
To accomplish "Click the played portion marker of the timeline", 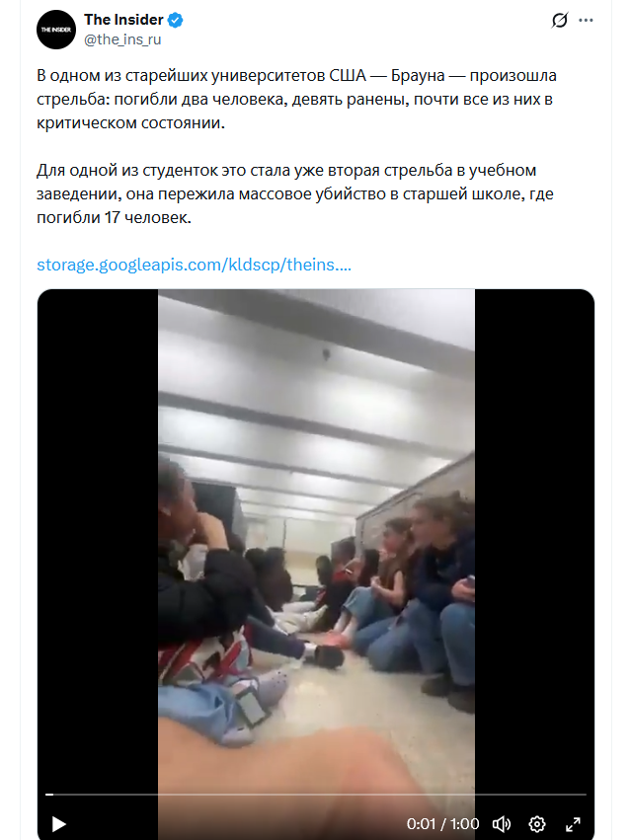I will (x=49, y=795).
